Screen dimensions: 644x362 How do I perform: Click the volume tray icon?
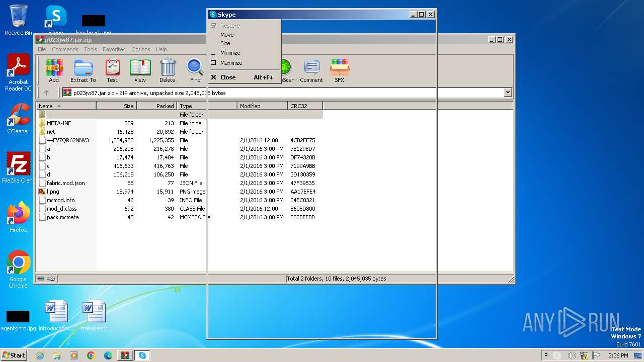pos(572,355)
